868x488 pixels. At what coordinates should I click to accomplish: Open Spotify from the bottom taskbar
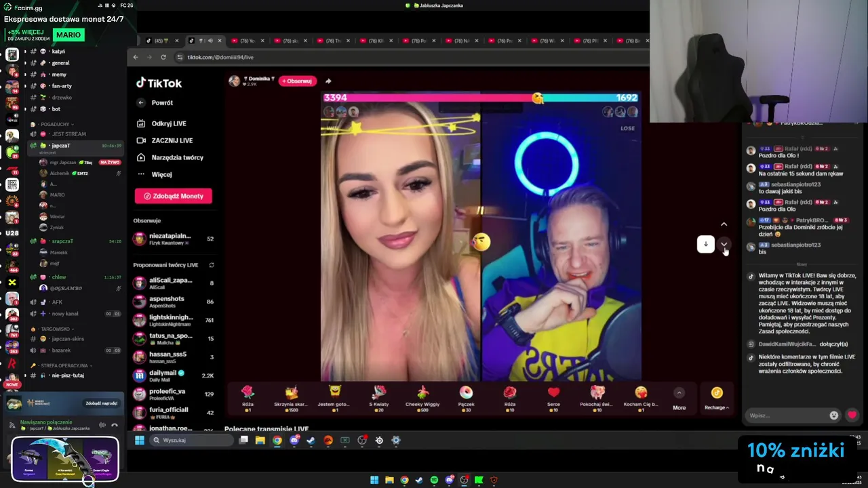pos(434,480)
